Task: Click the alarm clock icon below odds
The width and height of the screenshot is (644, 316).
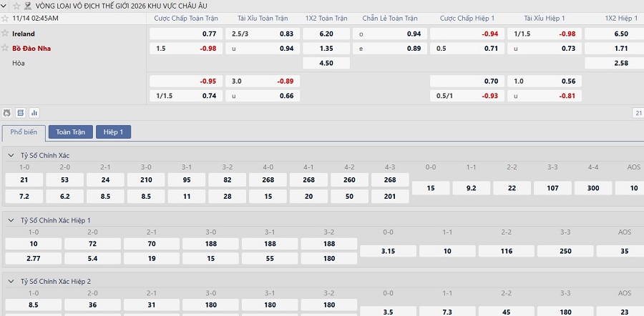Action: 7,113
